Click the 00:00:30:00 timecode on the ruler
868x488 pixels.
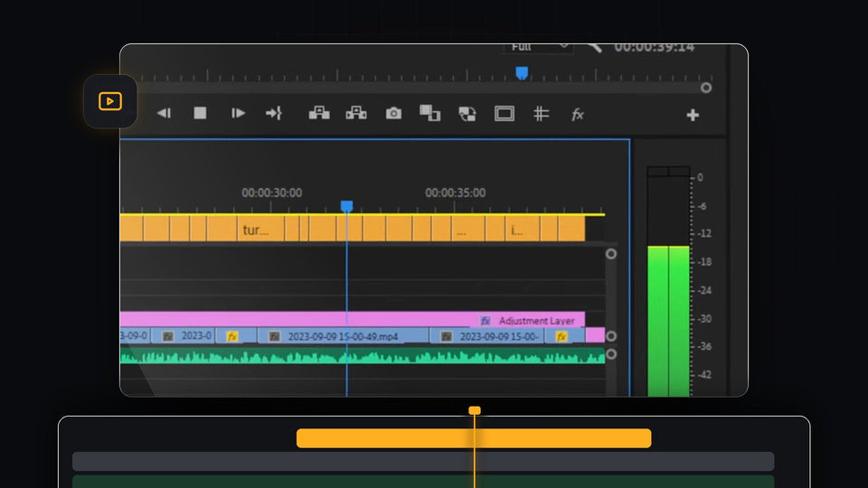(272, 192)
